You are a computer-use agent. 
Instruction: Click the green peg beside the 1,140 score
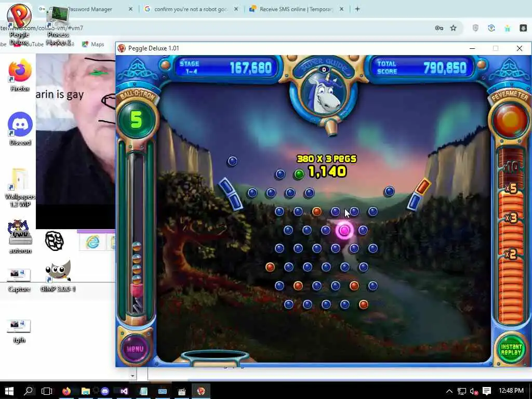(x=299, y=175)
